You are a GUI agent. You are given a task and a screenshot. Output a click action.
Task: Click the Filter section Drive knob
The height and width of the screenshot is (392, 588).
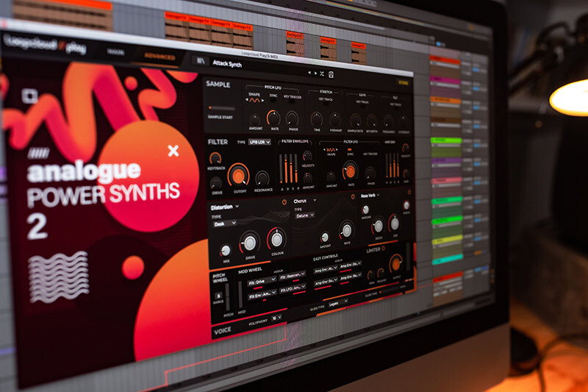[x=216, y=183]
